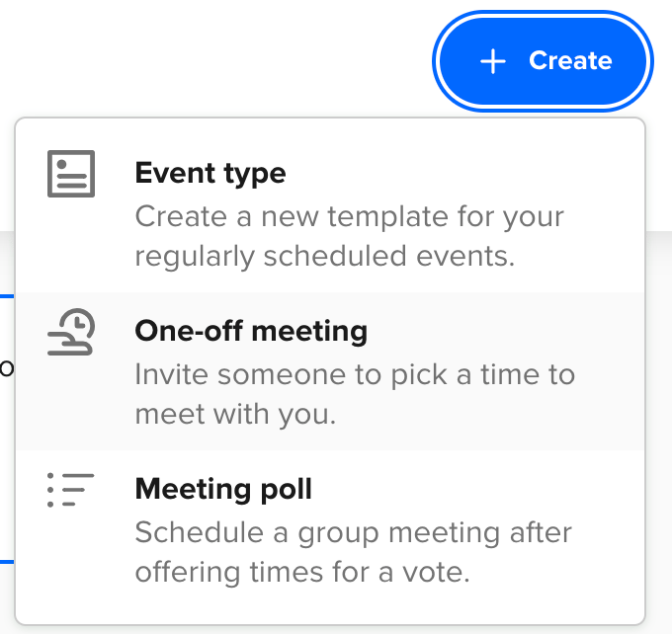This screenshot has height=634, width=672.
Task: Click the bold "One-off meeting" heading
Action: [x=251, y=331]
